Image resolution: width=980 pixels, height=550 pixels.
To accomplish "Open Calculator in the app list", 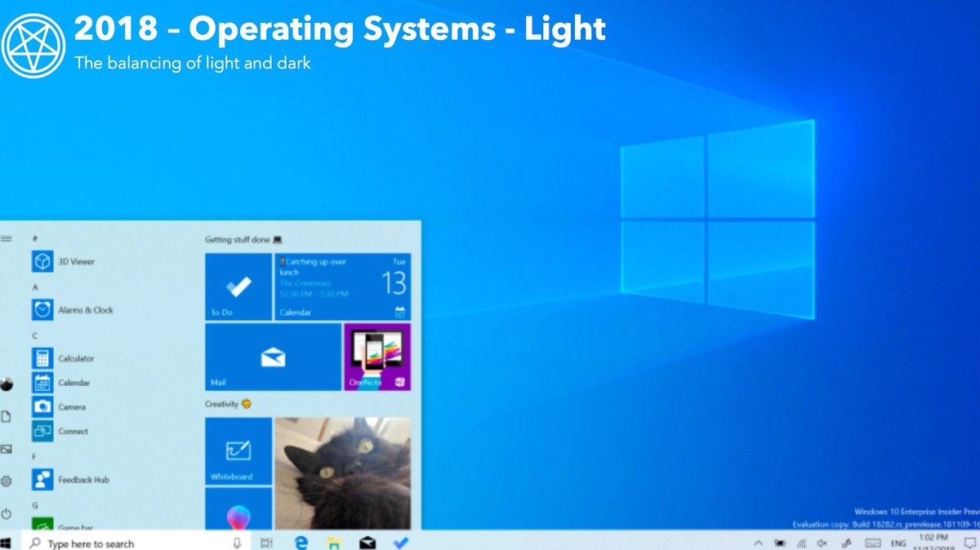I will (x=64, y=358).
